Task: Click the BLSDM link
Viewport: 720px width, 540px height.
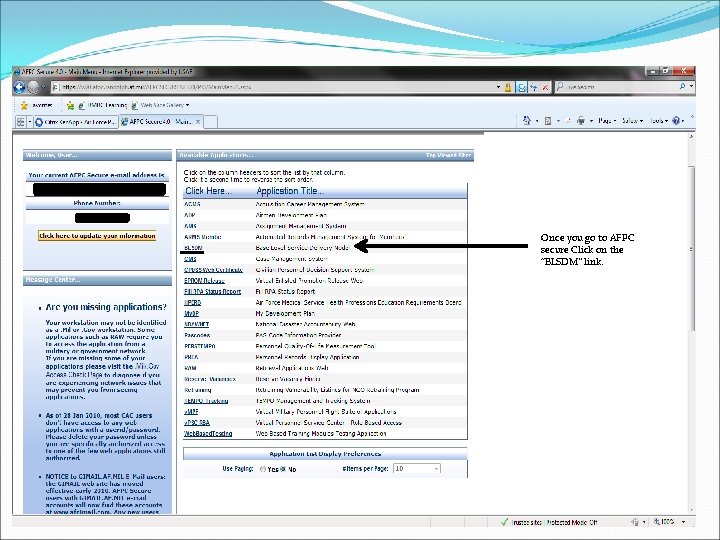Action: point(193,248)
